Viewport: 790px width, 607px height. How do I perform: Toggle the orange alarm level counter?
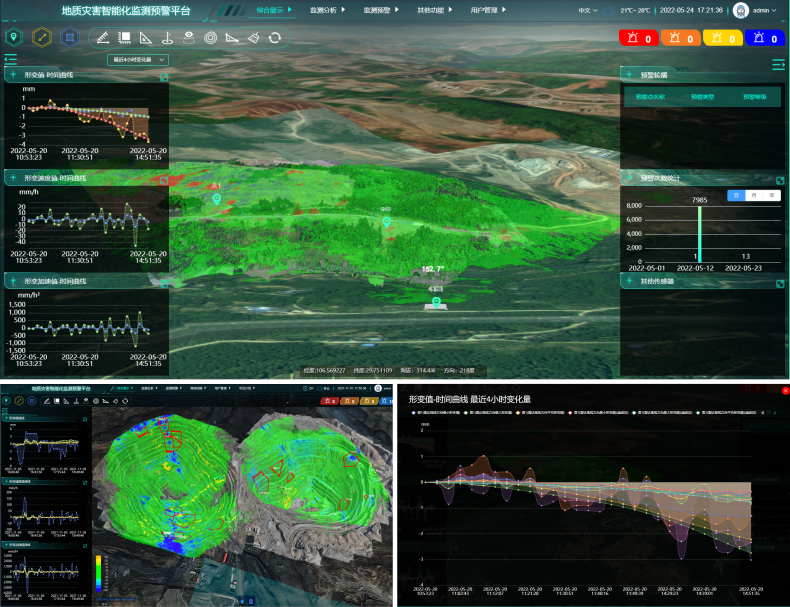pyautogui.click(x=679, y=39)
